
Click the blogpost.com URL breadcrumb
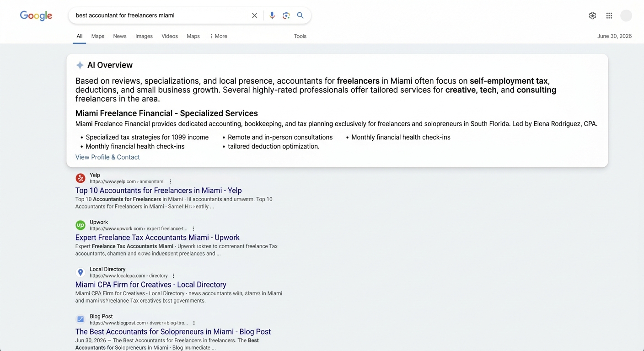(139, 323)
